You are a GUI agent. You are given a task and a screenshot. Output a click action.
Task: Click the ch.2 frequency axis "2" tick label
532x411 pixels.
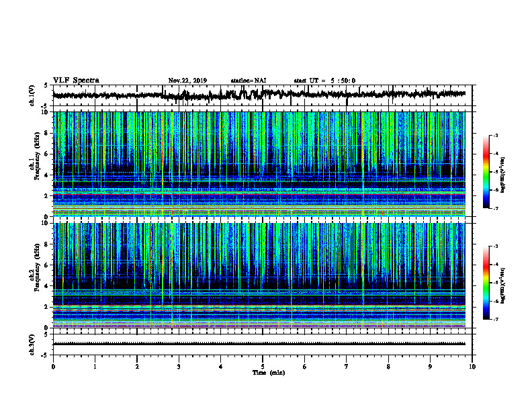(48, 307)
